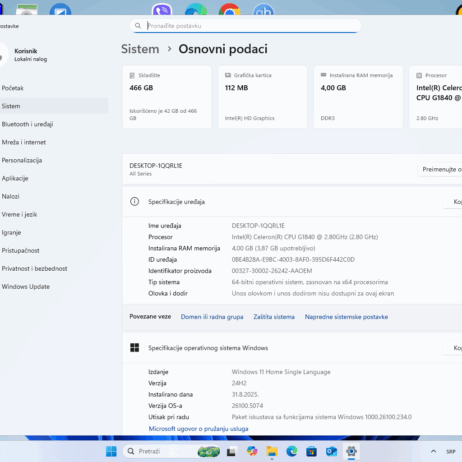Click OS build value 26100.5074

click(x=247, y=406)
